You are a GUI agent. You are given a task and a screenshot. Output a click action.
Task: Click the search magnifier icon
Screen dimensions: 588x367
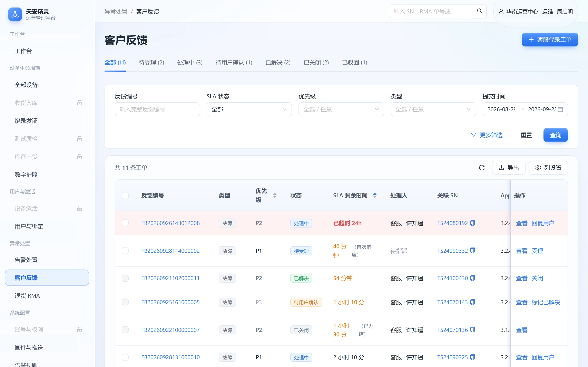[x=479, y=11]
